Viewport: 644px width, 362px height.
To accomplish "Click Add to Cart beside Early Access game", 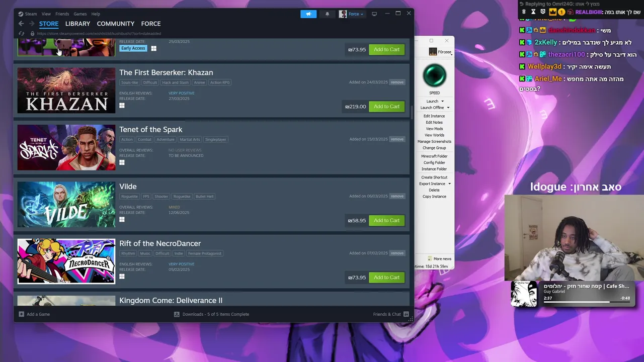I will pos(386,49).
